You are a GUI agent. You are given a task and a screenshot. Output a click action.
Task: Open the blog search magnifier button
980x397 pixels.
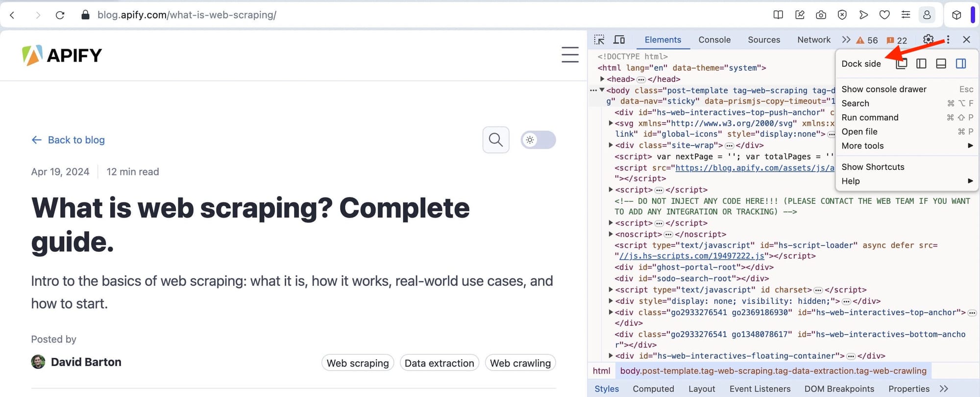pyautogui.click(x=496, y=140)
